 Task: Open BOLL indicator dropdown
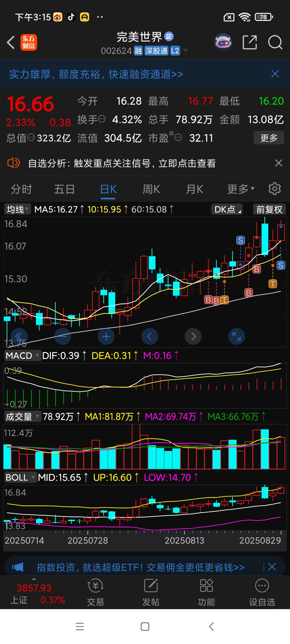(21, 477)
